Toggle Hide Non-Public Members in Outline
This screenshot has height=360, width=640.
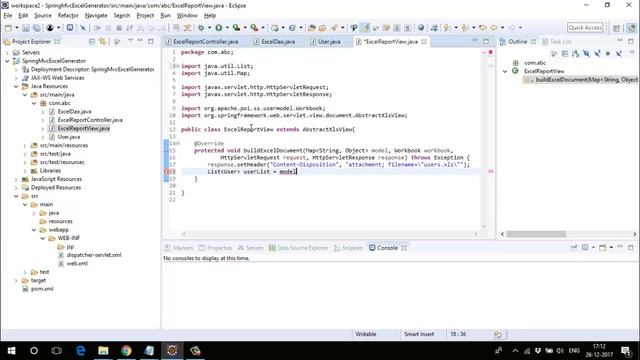[608, 53]
